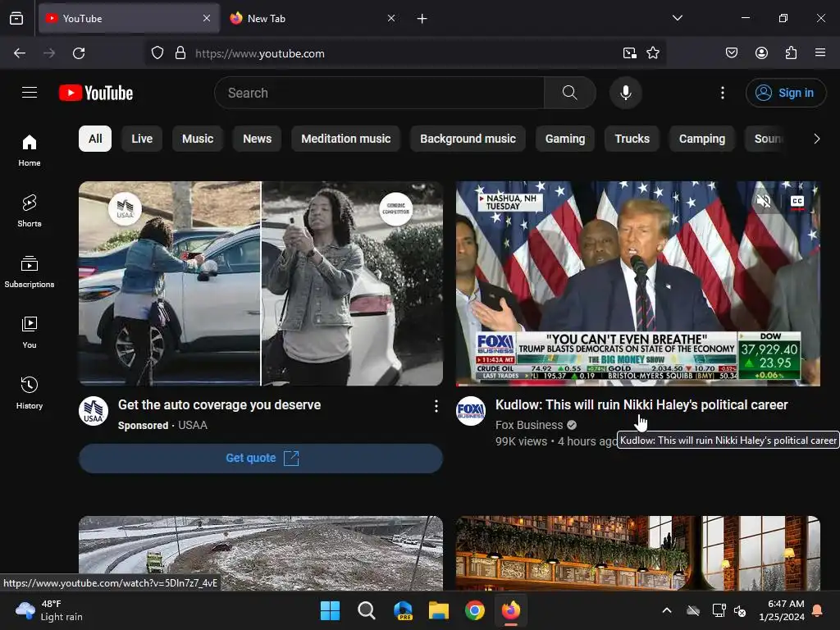Click the search magnifier button
The image size is (840, 630).
(x=570, y=93)
